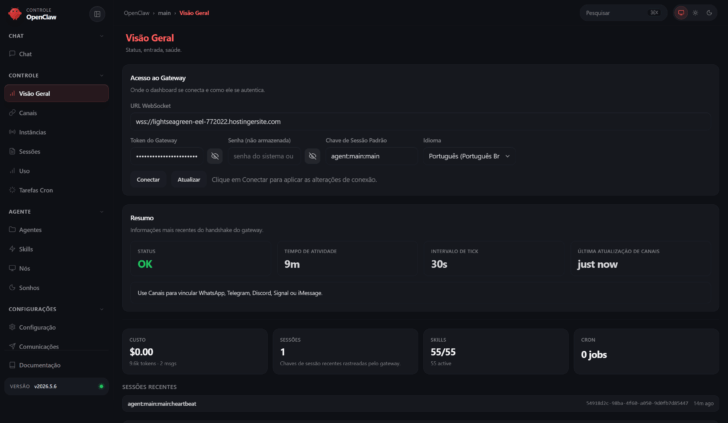Image resolution: width=728 pixels, height=423 pixels.
Task: Click the Documentação book icon
Action: [12, 365]
